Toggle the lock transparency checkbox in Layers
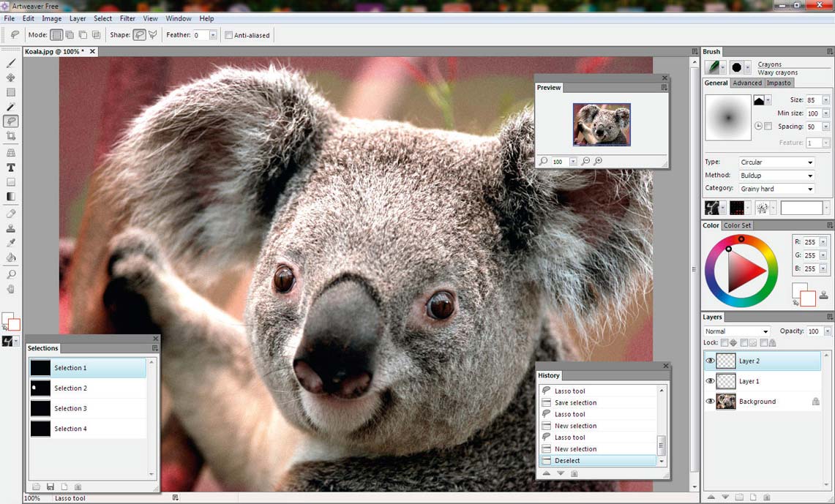 coord(744,343)
